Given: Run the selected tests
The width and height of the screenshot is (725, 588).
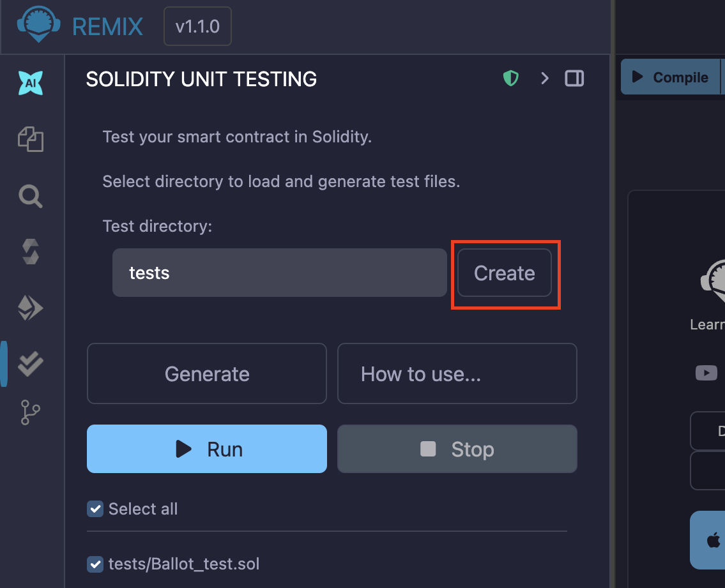Looking at the screenshot, I should 207,449.
